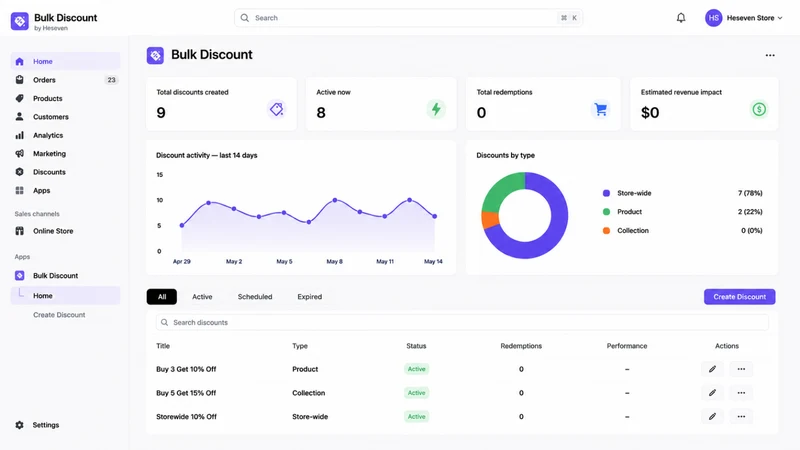Image resolution: width=800 pixels, height=450 pixels.
Task: Click the Apps grid icon
Action: coord(19,190)
